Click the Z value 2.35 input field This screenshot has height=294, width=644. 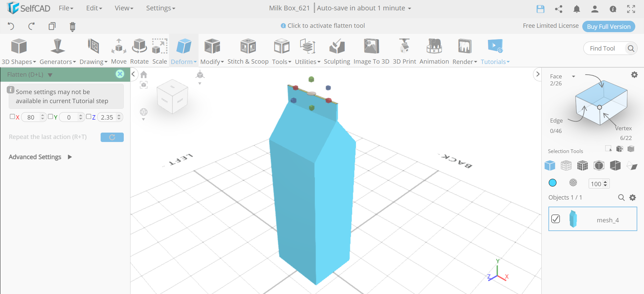tap(110, 117)
